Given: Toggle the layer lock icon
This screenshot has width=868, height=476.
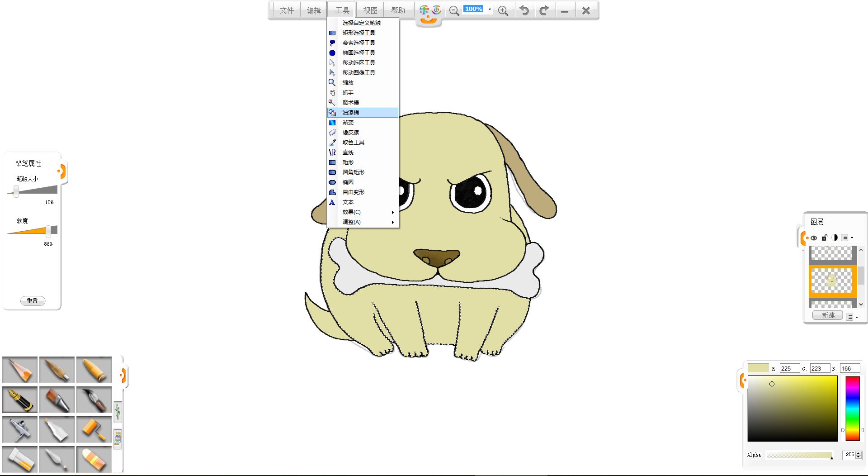Looking at the screenshot, I should [824, 238].
